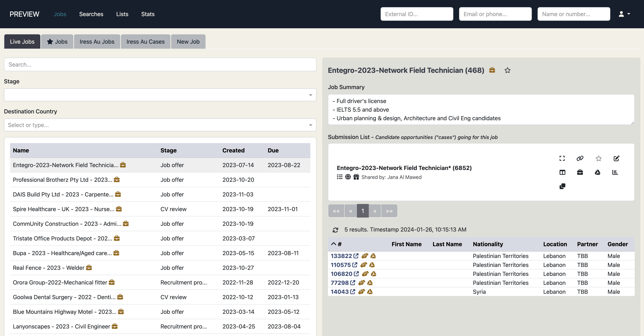Toggle sort on the # column header
Image resolution: width=644 pixels, height=336 pixels.
(x=336, y=244)
